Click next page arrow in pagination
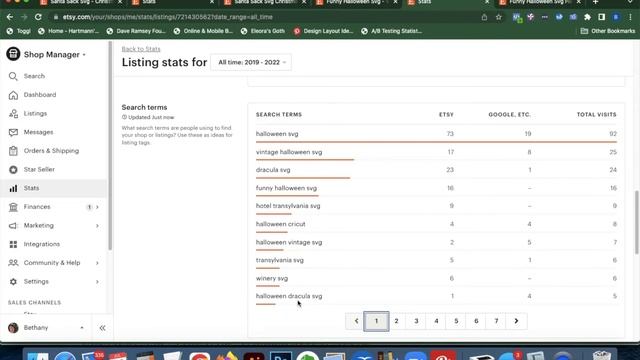 pos(516,321)
